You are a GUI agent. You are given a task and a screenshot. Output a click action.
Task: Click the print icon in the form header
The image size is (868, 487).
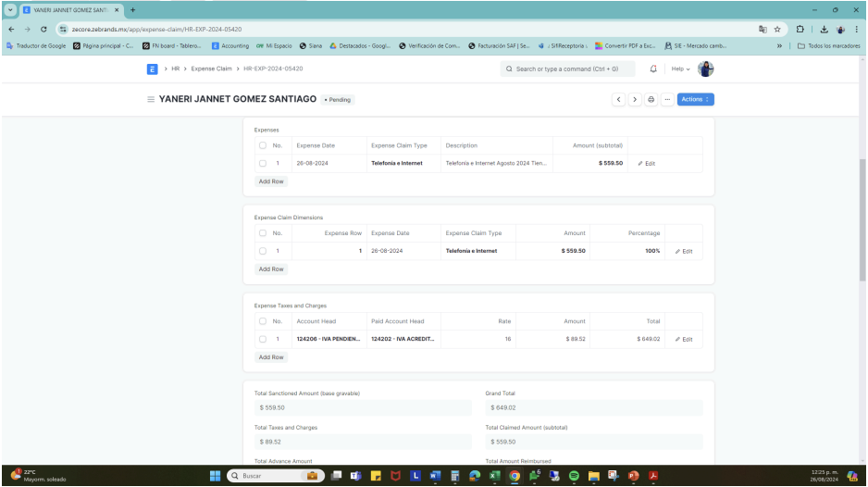coord(651,99)
